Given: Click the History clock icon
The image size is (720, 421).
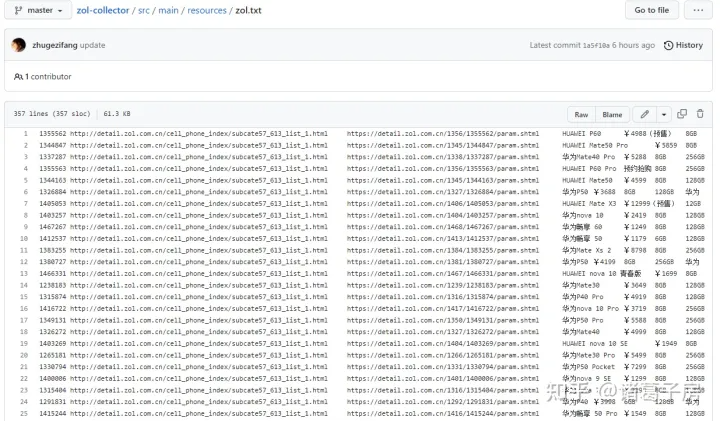Looking at the screenshot, I should click(669, 45).
